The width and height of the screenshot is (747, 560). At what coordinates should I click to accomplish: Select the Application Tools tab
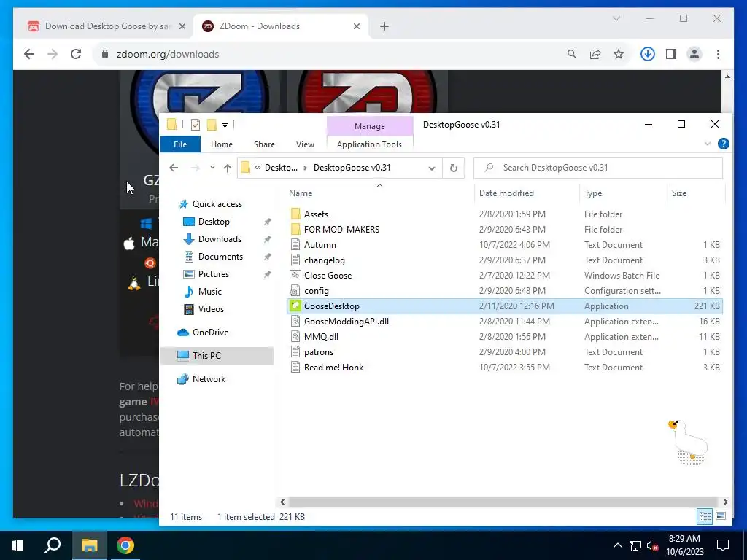point(369,144)
